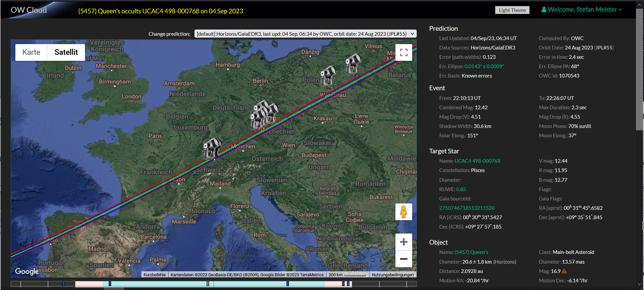Expand the Welcome, Stefan Meister user menu
This screenshot has height=290, width=644.
[582, 10]
